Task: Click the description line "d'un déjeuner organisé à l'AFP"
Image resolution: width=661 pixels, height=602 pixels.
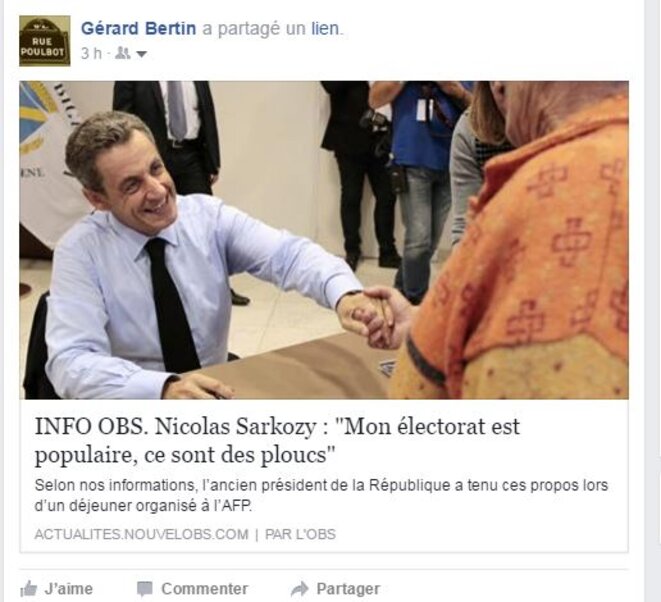Action: (x=143, y=505)
